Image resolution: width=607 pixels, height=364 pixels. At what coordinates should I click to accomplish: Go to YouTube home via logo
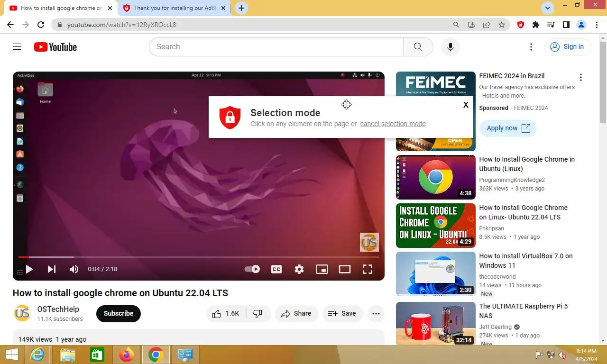point(55,47)
